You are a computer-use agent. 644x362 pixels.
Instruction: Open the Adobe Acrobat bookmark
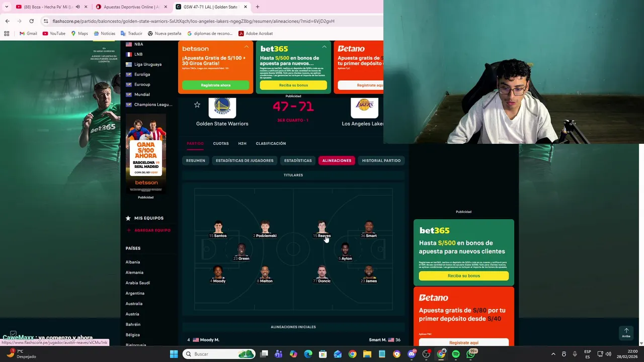(x=256, y=34)
